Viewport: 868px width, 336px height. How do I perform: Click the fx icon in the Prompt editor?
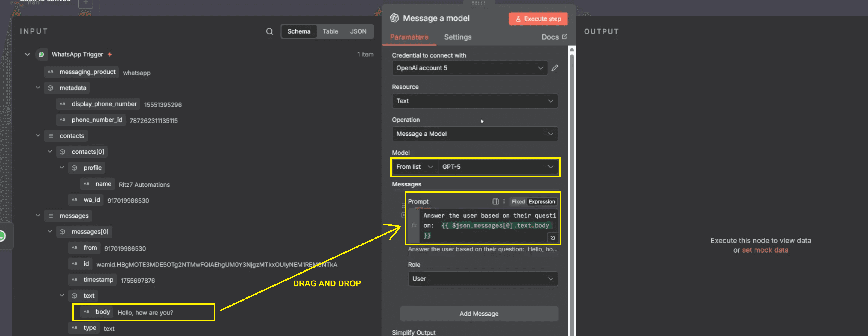pos(414,226)
